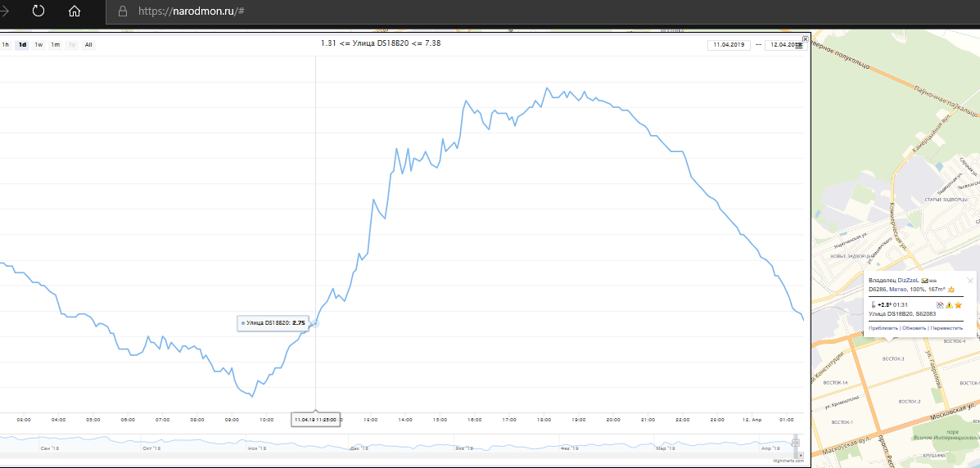Edit the start date field 11.04.2019
The image size is (980, 468).
(x=729, y=45)
